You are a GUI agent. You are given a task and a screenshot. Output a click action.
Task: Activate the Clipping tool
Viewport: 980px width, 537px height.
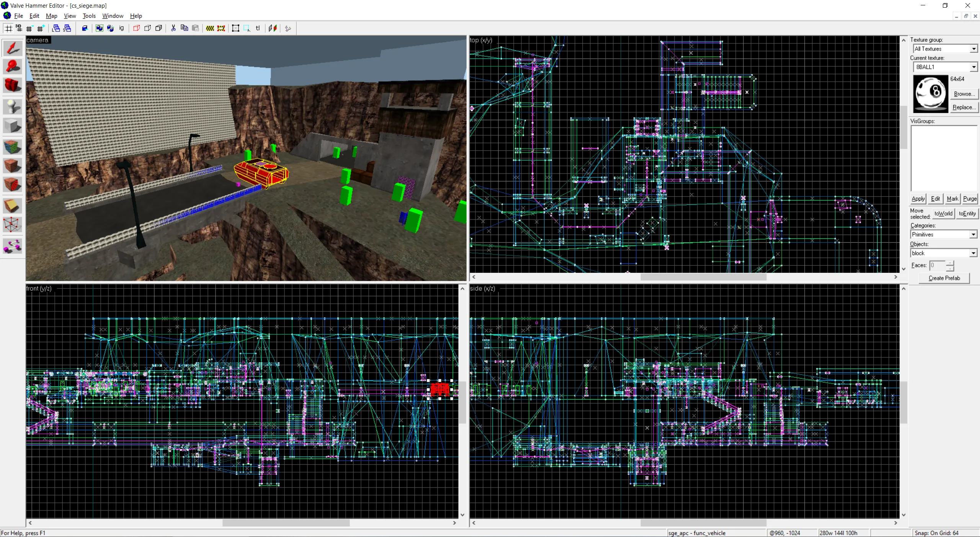click(12, 206)
